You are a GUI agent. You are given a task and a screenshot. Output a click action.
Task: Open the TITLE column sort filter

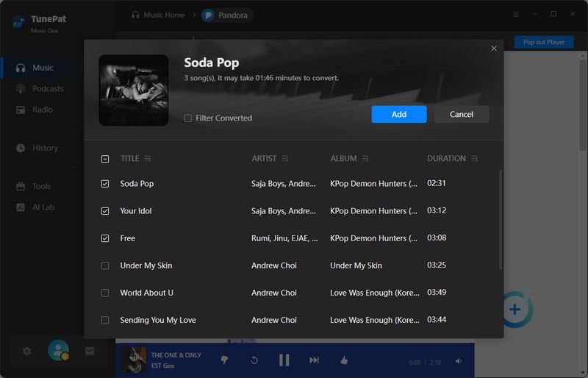point(148,159)
